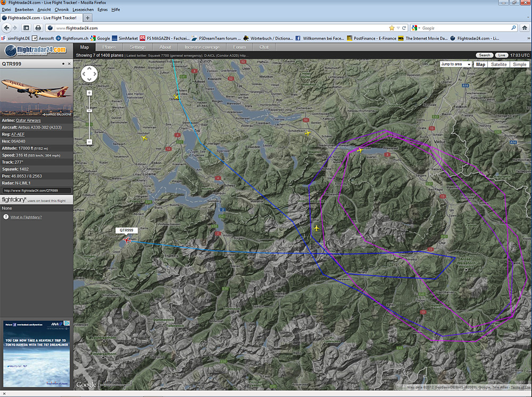Click the flightradar24.com logo
Viewport: 532px width, 397px height.
(36, 51)
